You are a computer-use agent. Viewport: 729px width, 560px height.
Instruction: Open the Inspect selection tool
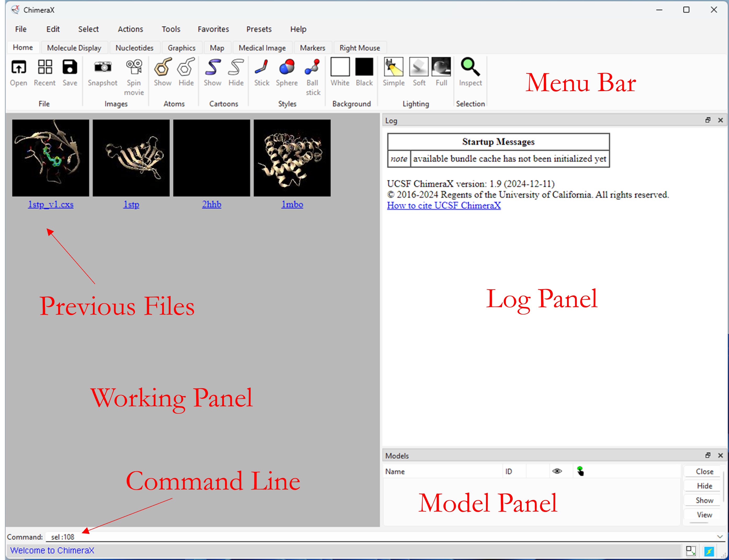(470, 68)
